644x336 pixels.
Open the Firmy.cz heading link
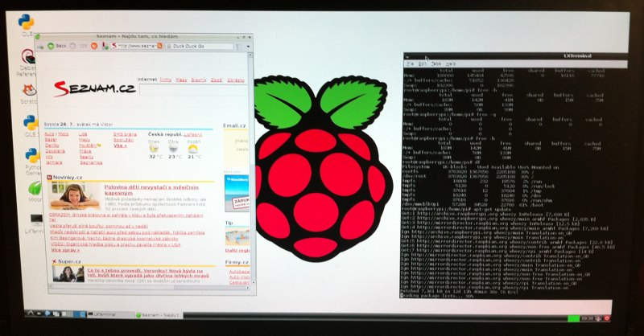tap(237, 262)
